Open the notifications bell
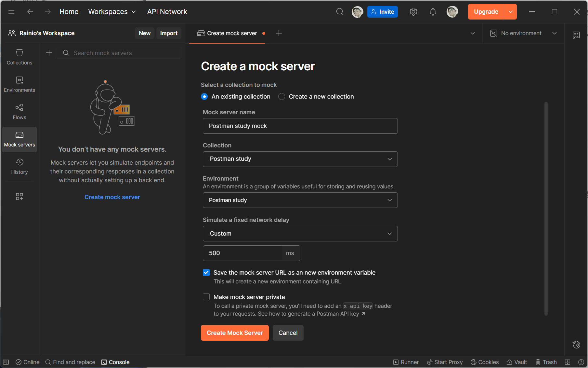 (x=433, y=12)
